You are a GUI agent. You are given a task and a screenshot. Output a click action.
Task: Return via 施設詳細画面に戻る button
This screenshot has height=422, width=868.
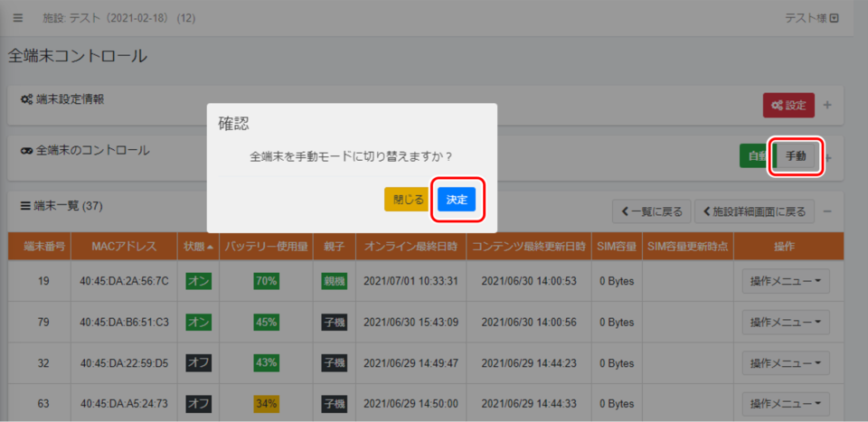tap(754, 211)
